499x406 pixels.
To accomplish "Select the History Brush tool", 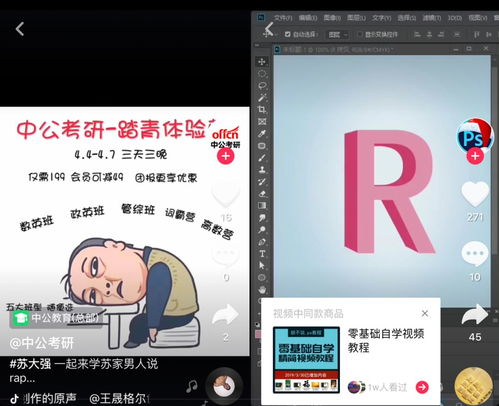I will 262,181.
